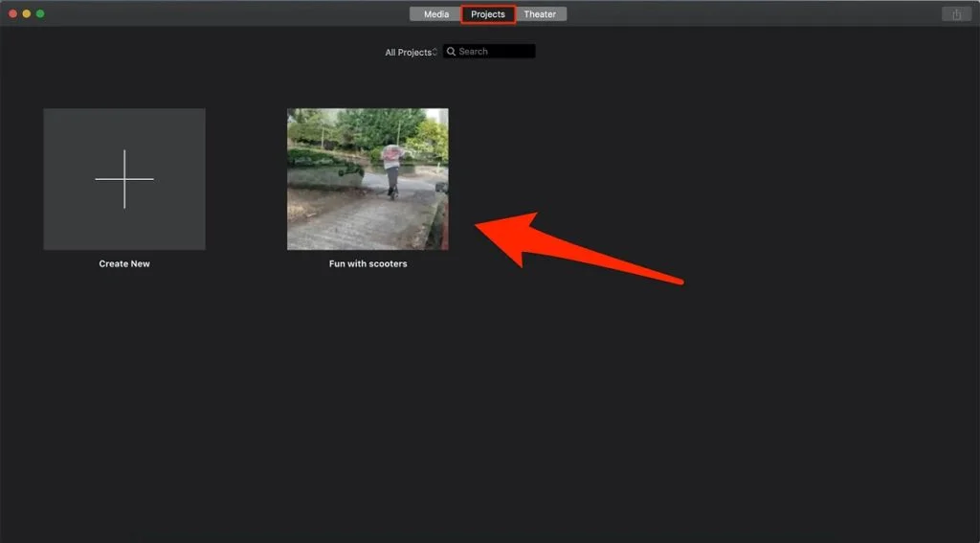Open the All Projects filter dropdown

[409, 53]
